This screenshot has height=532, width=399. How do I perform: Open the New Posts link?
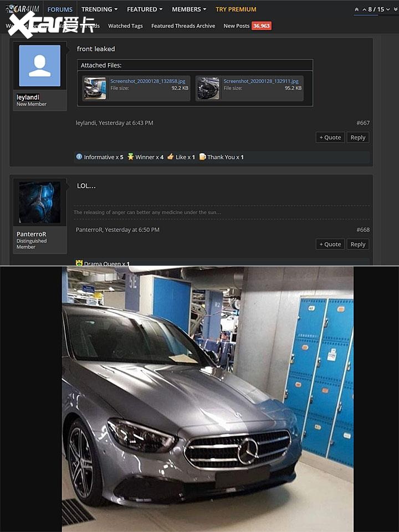pos(237,26)
